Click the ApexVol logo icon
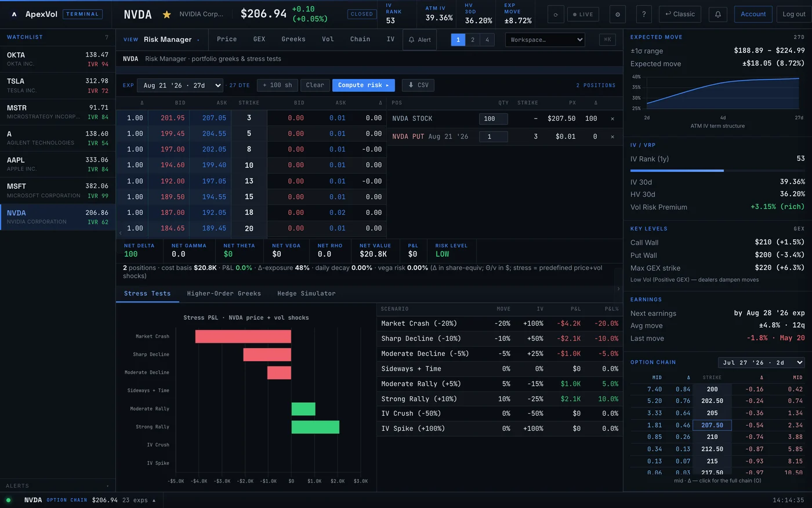Viewport: 812px width, 508px height. (x=14, y=14)
